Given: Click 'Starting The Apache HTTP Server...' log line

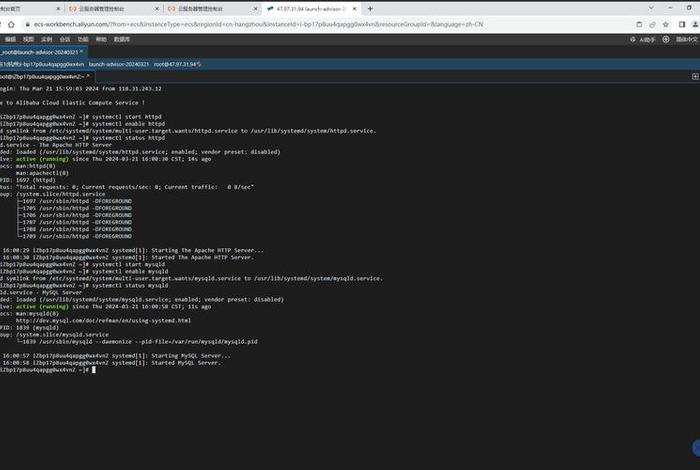Looking at the screenshot, I should pos(208,250).
